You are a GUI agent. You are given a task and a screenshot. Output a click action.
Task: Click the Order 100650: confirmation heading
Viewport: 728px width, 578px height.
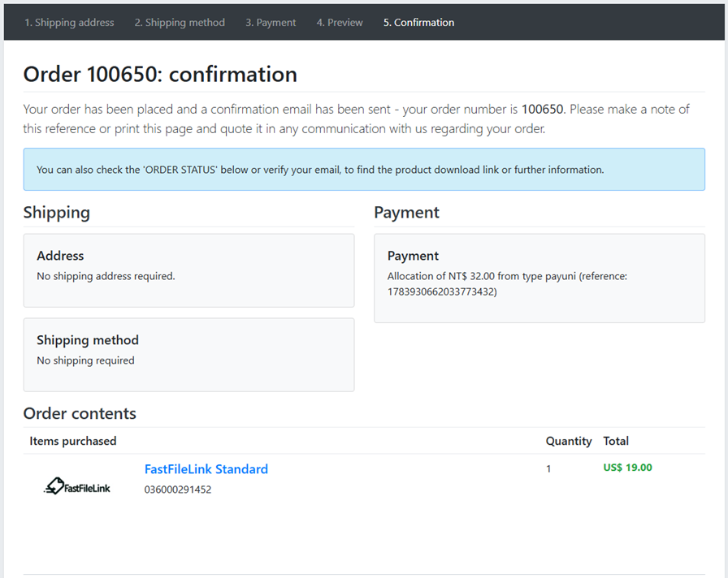[160, 74]
